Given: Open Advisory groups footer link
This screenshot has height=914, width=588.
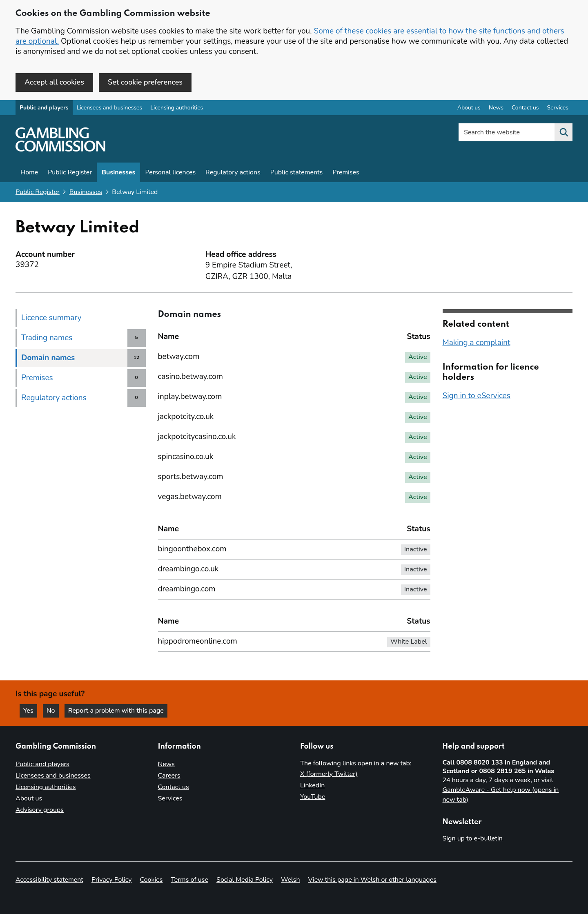Looking at the screenshot, I should click(x=40, y=810).
